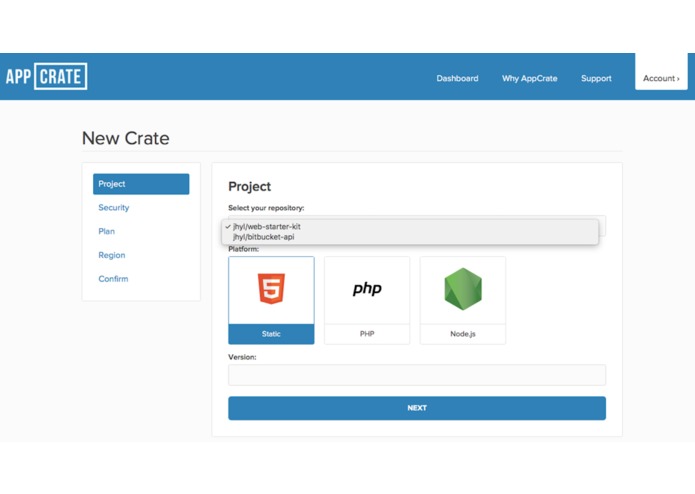Go to the Plan step
Viewport: 695px width, 494px height.
pos(106,231)
